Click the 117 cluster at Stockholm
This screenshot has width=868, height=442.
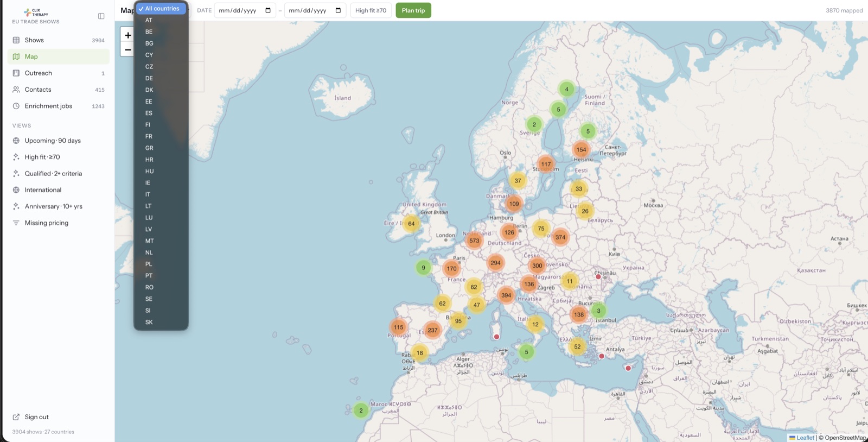[x=546, y=164]
